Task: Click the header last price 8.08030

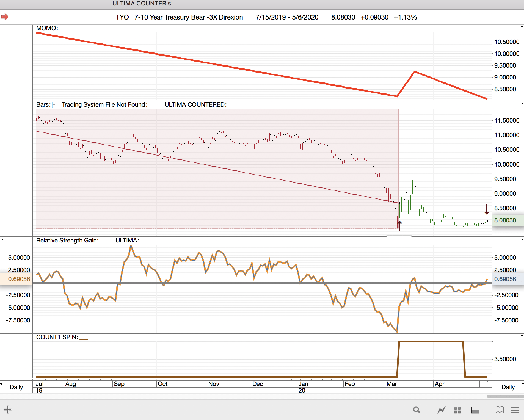Action: tap(343, 17)
